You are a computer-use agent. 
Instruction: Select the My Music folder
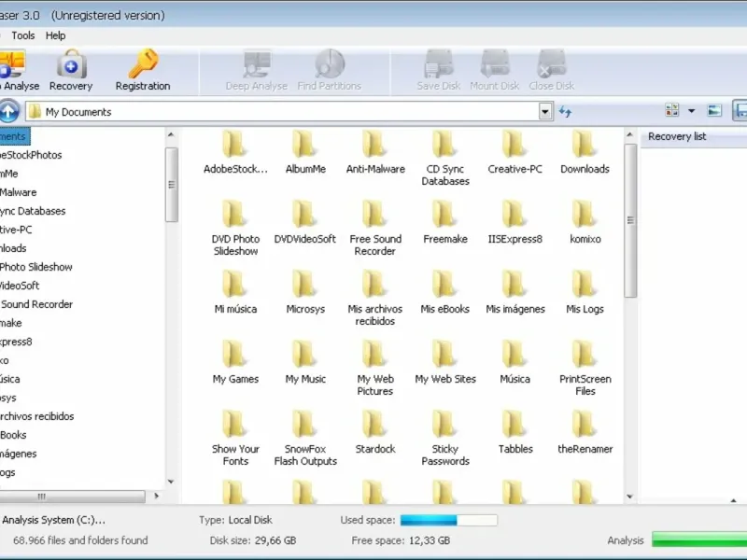pos(305,362)
